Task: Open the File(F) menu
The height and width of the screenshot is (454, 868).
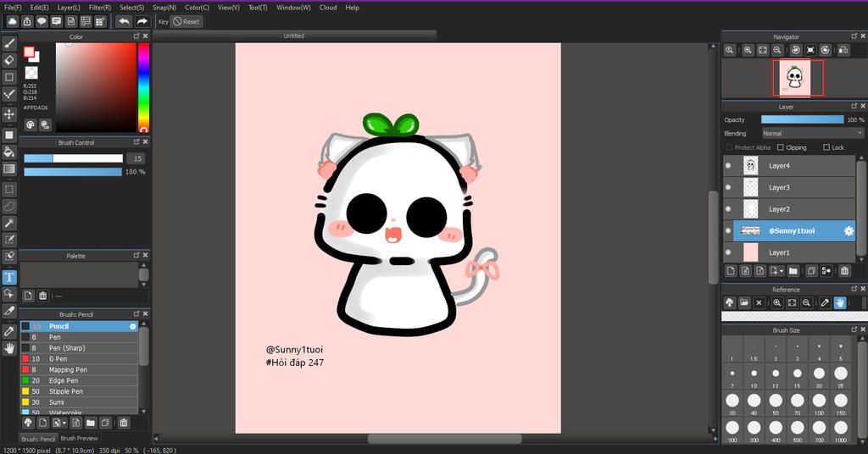Action: 13,7
